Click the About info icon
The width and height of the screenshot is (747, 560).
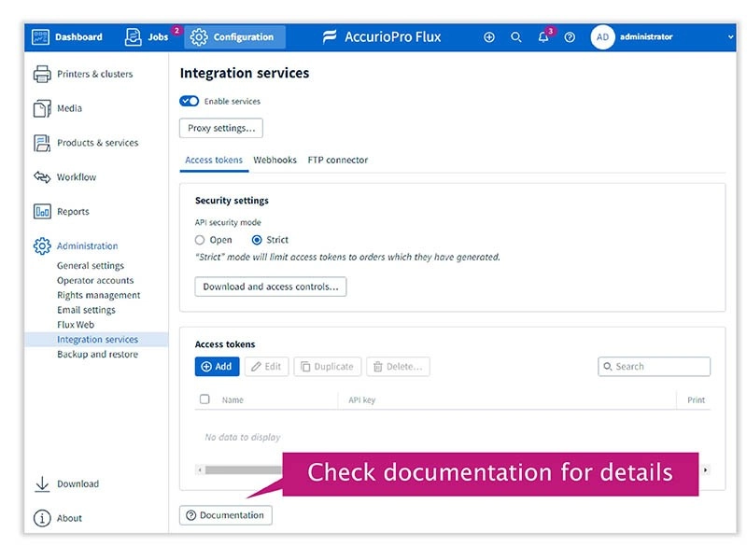(x=42, y=518)
